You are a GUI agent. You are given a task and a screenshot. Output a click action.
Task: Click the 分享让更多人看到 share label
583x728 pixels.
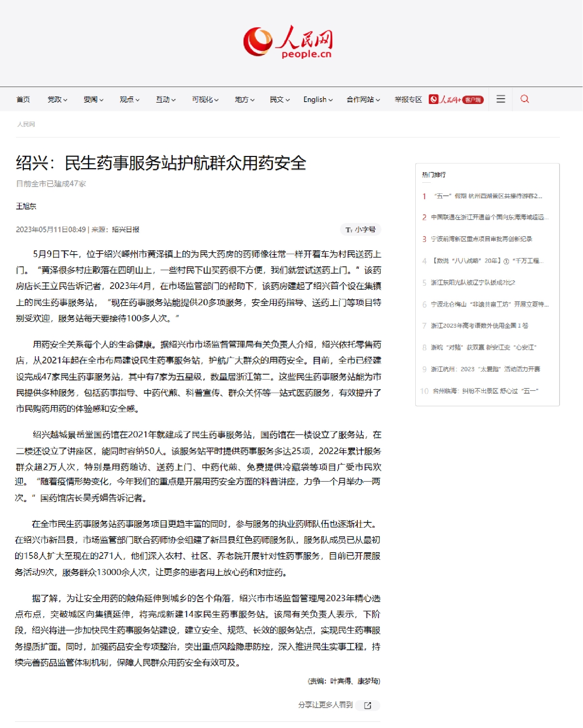(x=325, y=705)
